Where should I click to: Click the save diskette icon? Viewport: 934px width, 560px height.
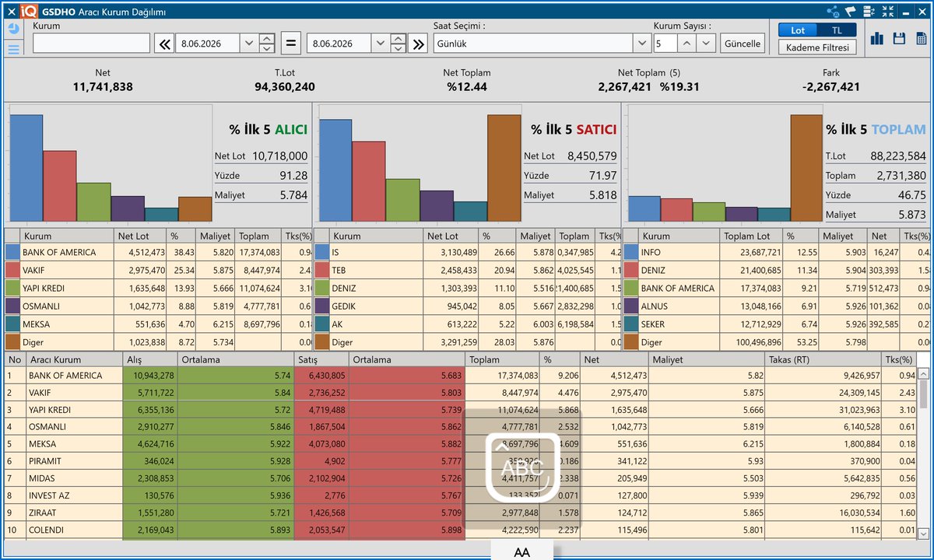coord(899,39)
